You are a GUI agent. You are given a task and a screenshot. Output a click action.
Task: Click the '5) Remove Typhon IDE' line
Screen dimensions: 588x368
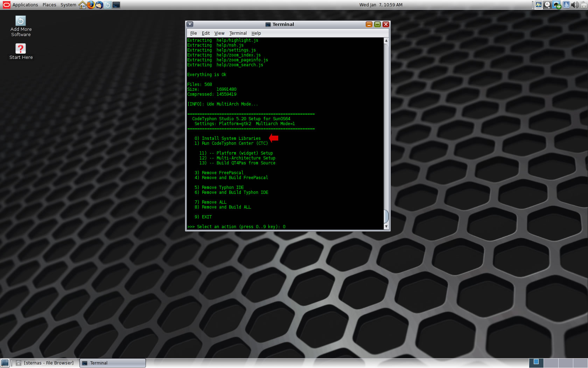click(x=219, y=188)
